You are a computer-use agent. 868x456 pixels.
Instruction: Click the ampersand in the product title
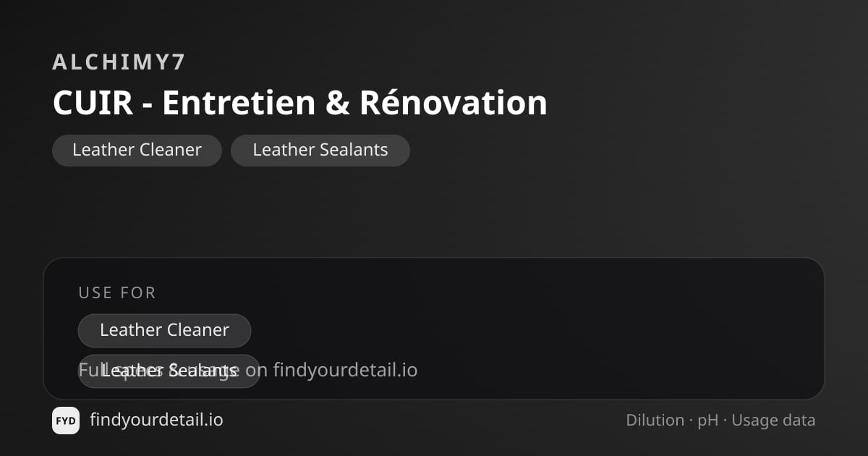338,103
